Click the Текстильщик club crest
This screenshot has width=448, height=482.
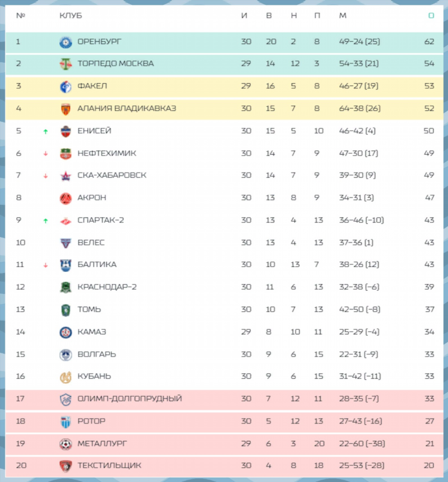[66, 466]
